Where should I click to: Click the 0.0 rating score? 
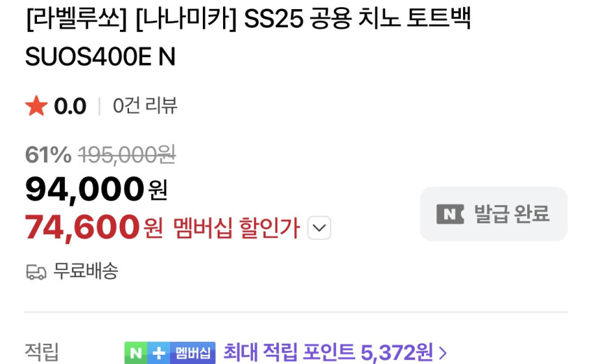pos(70,106)
